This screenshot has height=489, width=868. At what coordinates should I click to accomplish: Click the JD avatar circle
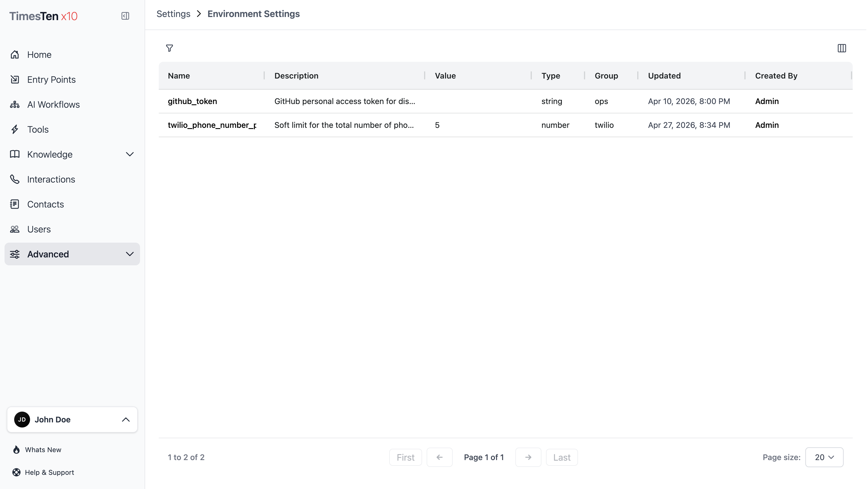click(22, 419)
